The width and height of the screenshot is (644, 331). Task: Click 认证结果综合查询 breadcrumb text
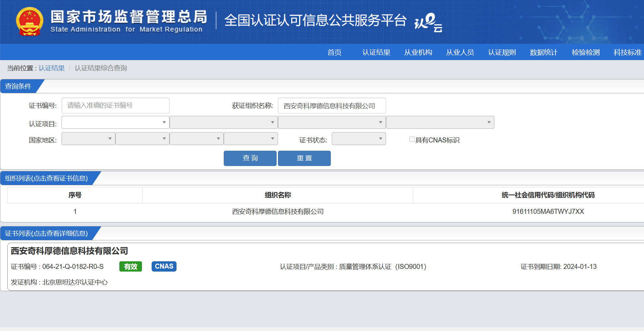pyautogui.click(x=101, y=68)
